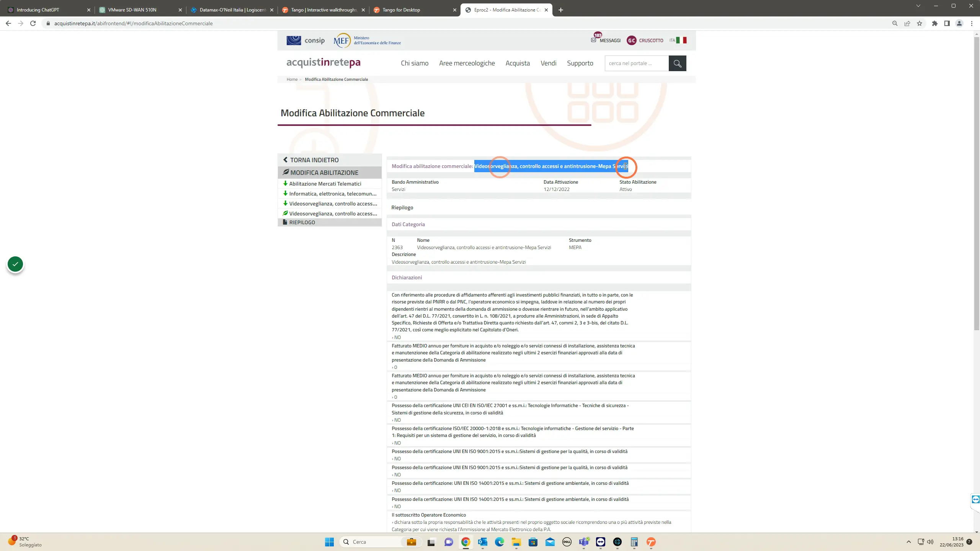Click Windows Start button

[329, 542]
